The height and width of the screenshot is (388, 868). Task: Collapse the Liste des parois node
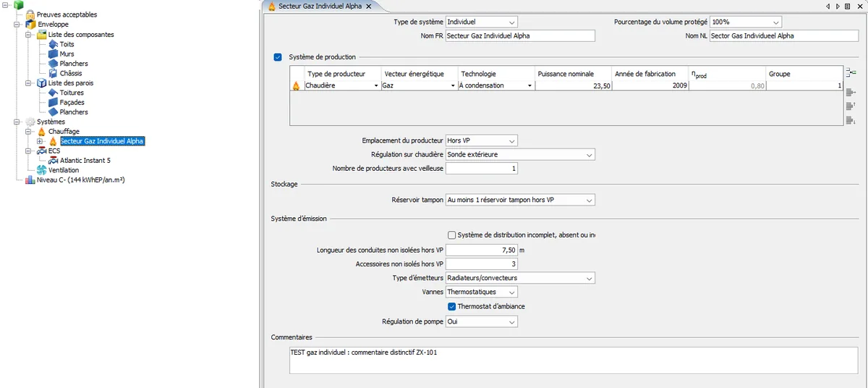tap(29, 83)
